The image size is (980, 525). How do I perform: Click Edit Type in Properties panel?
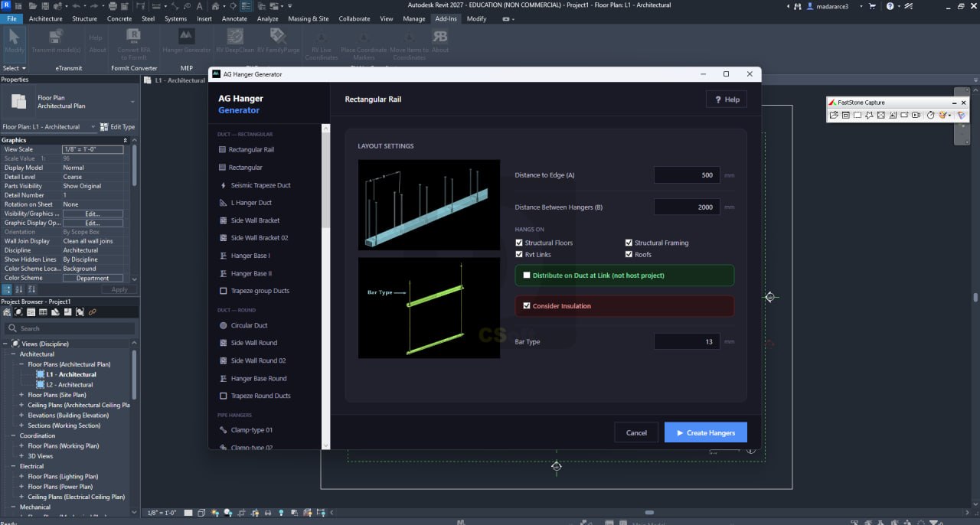[x=118, y=127]
